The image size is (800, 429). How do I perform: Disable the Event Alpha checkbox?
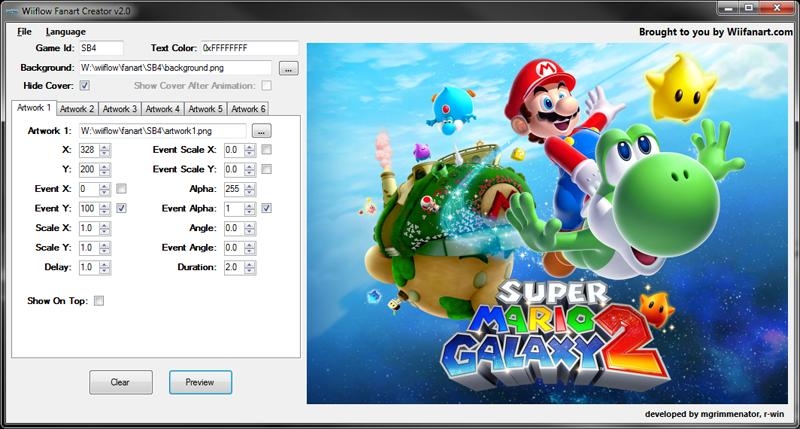pyautogui.click(x=266, y=208)
